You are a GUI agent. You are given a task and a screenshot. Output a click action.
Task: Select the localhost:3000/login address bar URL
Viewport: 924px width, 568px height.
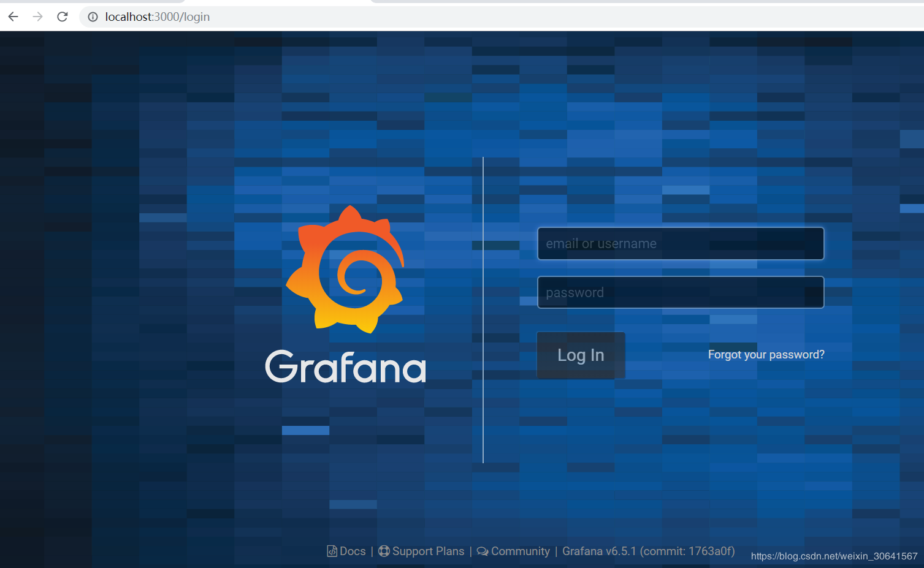pos(158,17)
